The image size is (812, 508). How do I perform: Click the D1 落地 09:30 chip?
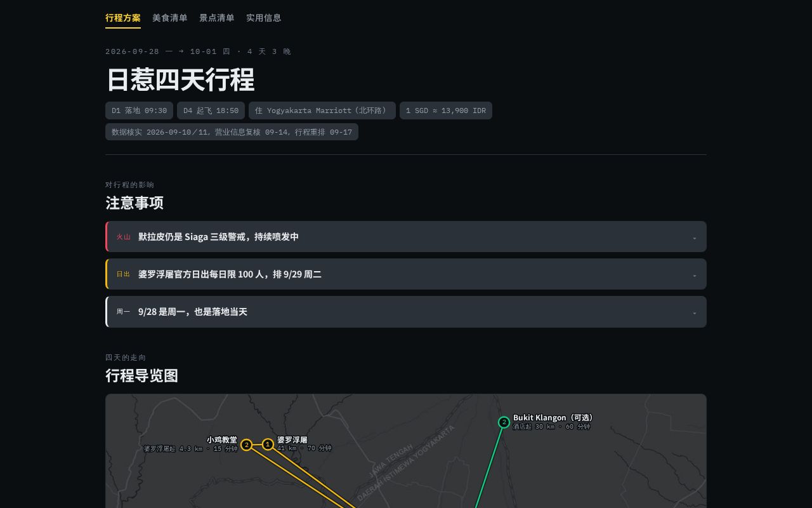point(140,110)
